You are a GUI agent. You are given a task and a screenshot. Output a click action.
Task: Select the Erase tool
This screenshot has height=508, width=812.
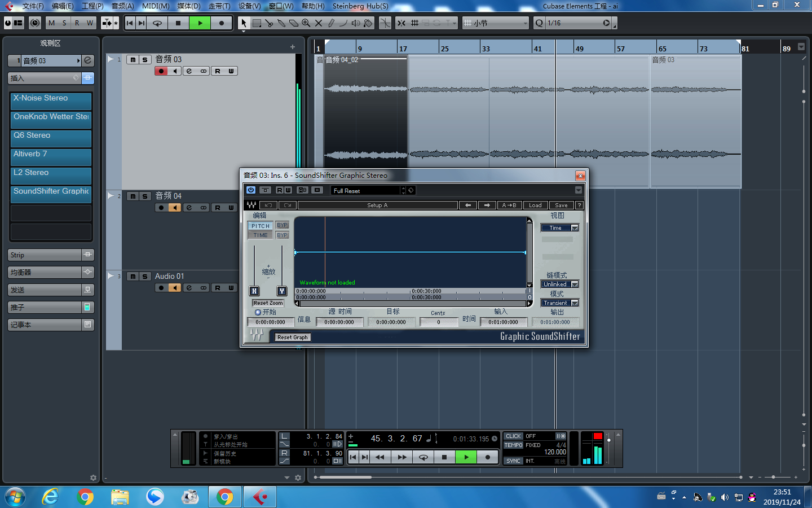pos(294,23)
